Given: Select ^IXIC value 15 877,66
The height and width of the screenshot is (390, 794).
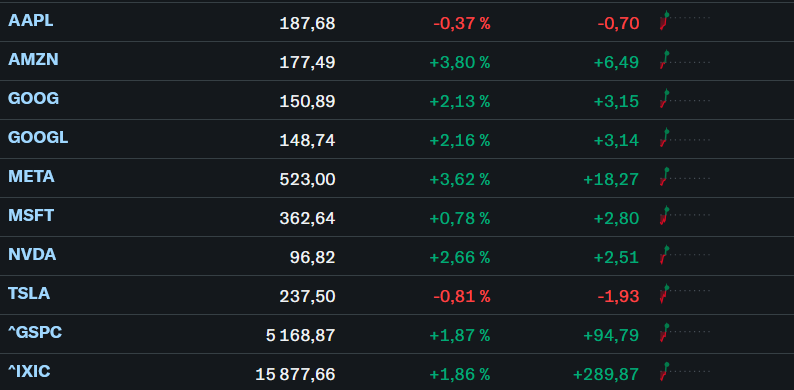Looking at the screenshot, I should (295, 374).
